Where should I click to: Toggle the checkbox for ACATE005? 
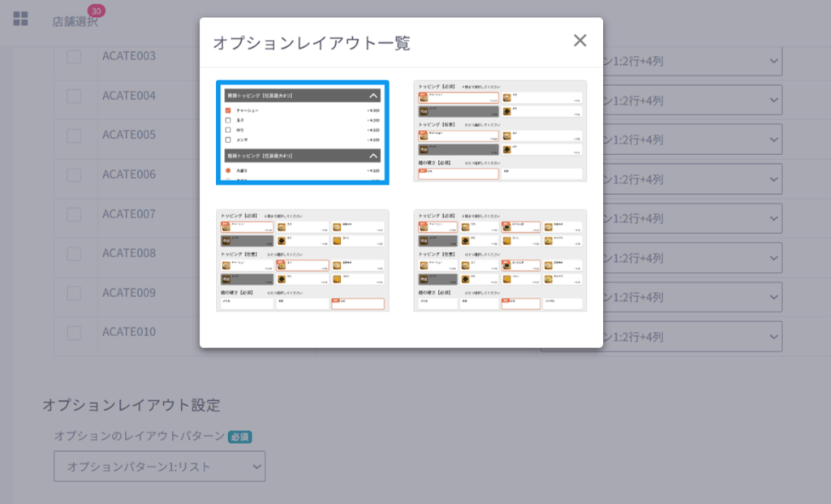click(74, 136)
